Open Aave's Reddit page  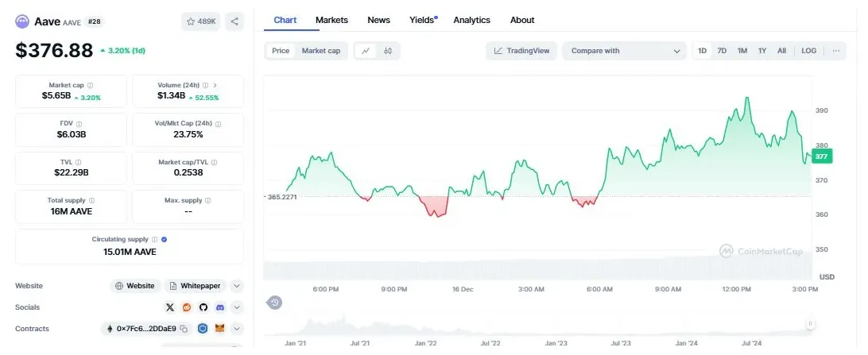[x=187, y=307]
